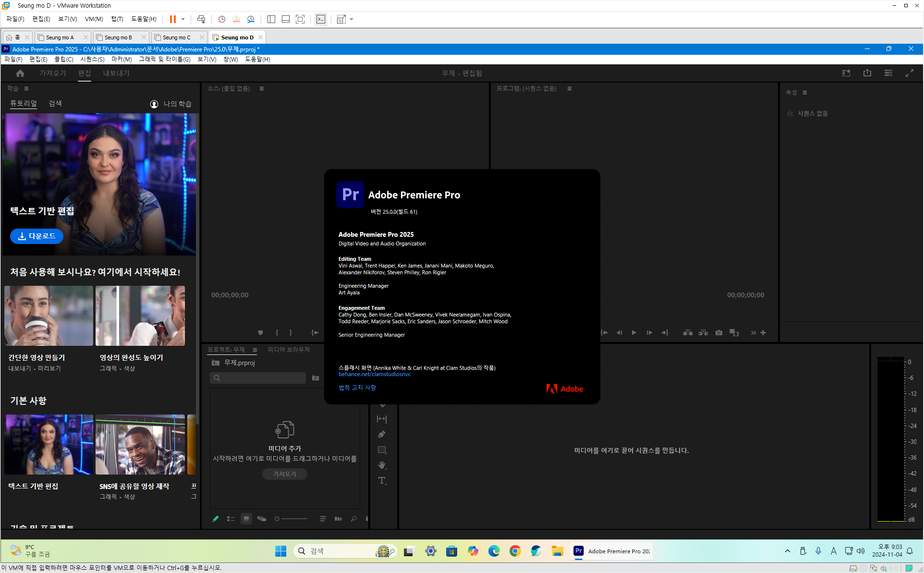
Task: Click the new bin icon beside project search
Action: [x=315, y=378]
